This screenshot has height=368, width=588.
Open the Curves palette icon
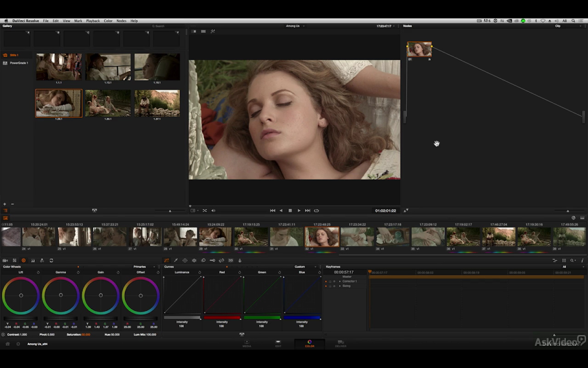[x=166, y=260]
